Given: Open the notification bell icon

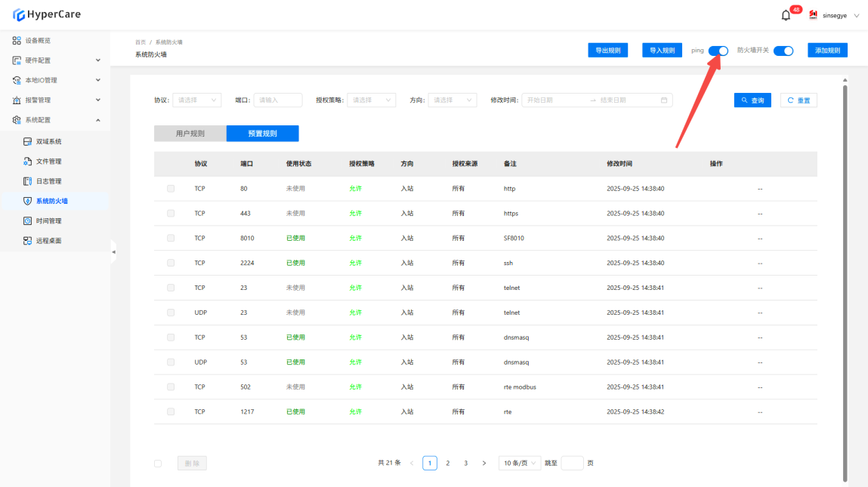Looking at the screenshot, I should click(786, 15).
